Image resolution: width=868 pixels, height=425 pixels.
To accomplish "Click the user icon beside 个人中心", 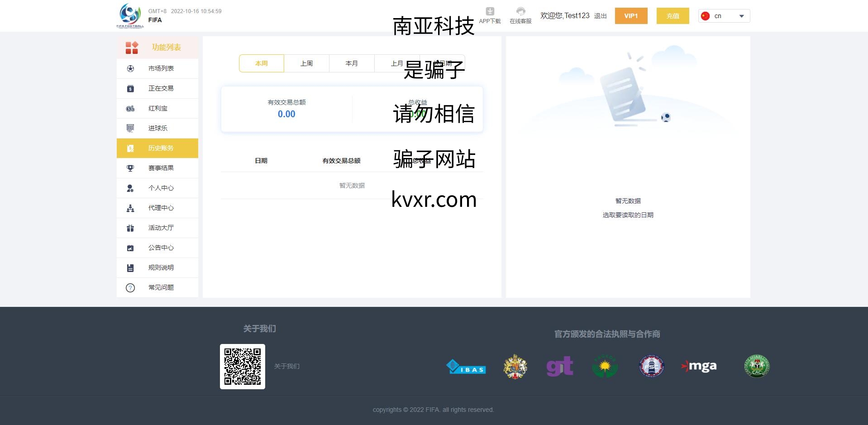I will (130, 188).
